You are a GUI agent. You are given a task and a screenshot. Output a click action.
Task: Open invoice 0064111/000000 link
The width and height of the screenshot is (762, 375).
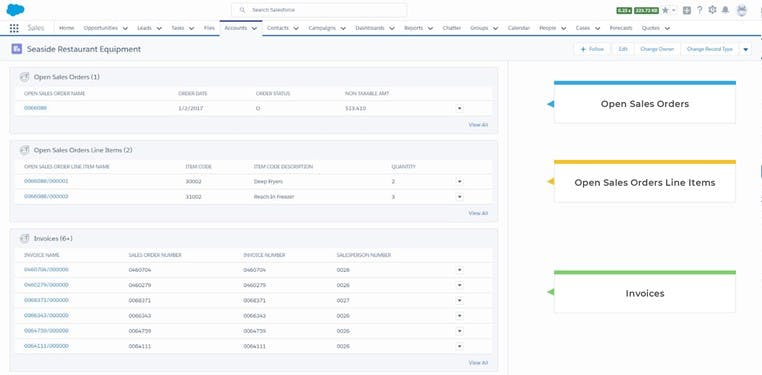coord(46,346)
